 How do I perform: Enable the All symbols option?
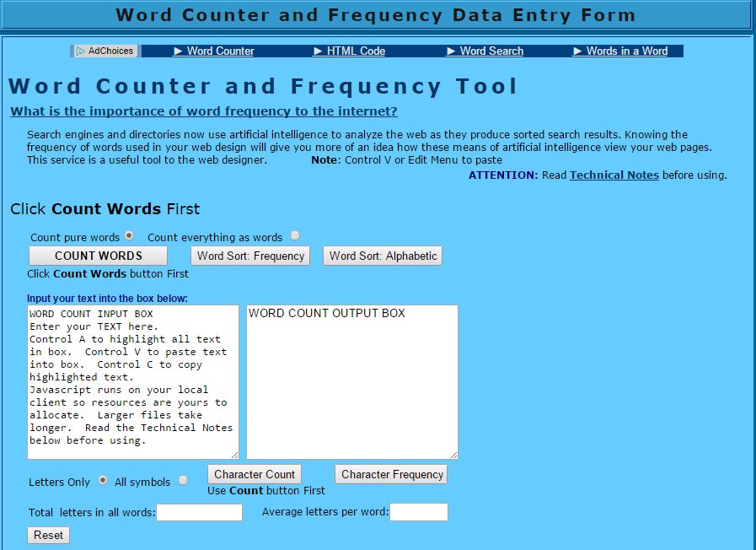[x=182, y=479]
